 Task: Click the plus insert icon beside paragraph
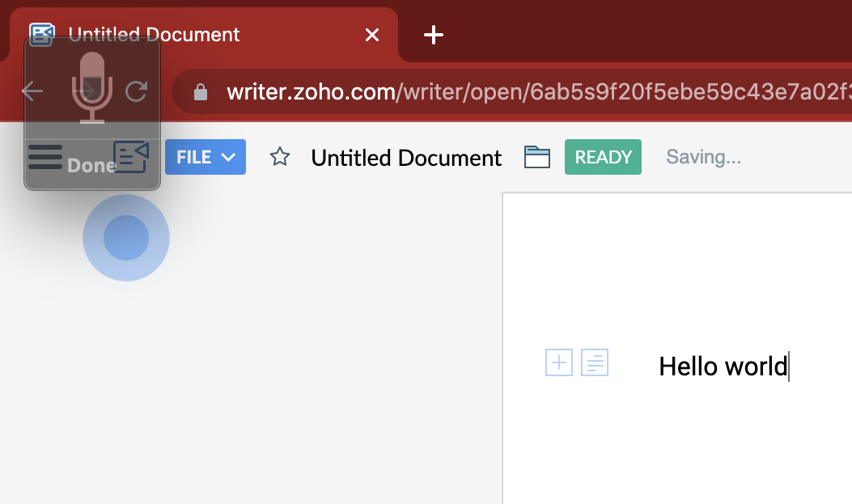(559, 363)
